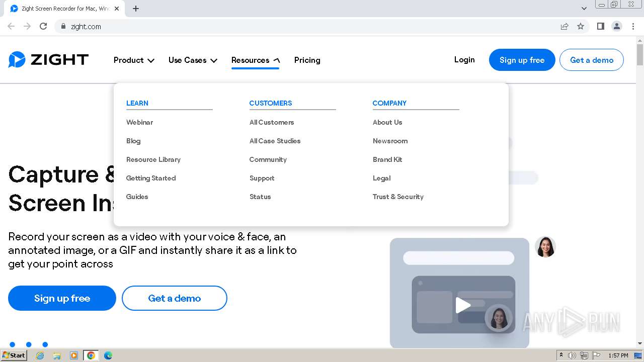Screen dimensions: 644x362
Task: Click the network tray icon
Action: [584, 355]
